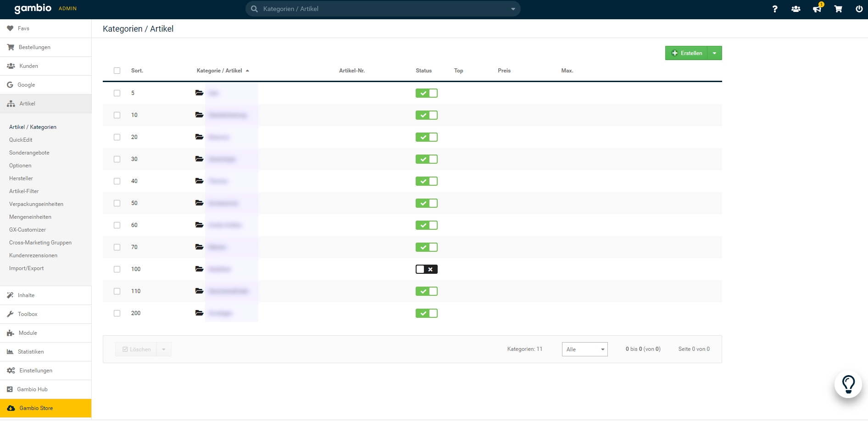Viewport: 868px width, 421px height.
Task: Click the Kategorien / Artikel search field
Action: click(x=381, y=9)
